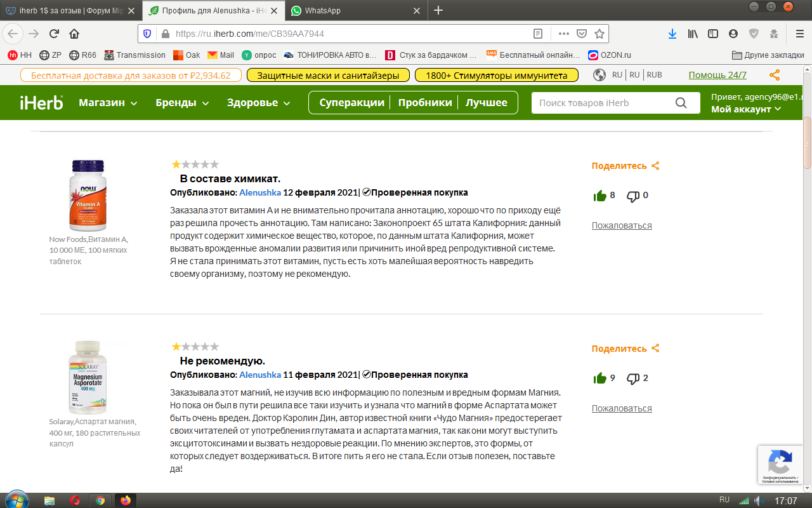This screenshot has width=812, height=508.
Task: Open the Firefox library
Action: (x=693, y=34)
